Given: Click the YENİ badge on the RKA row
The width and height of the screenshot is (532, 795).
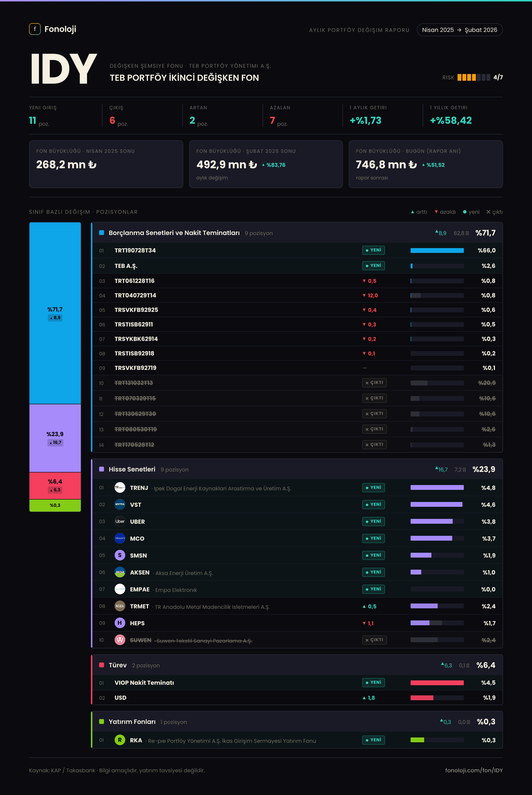Looking at the screenshot, I should (x=374, y=740).
